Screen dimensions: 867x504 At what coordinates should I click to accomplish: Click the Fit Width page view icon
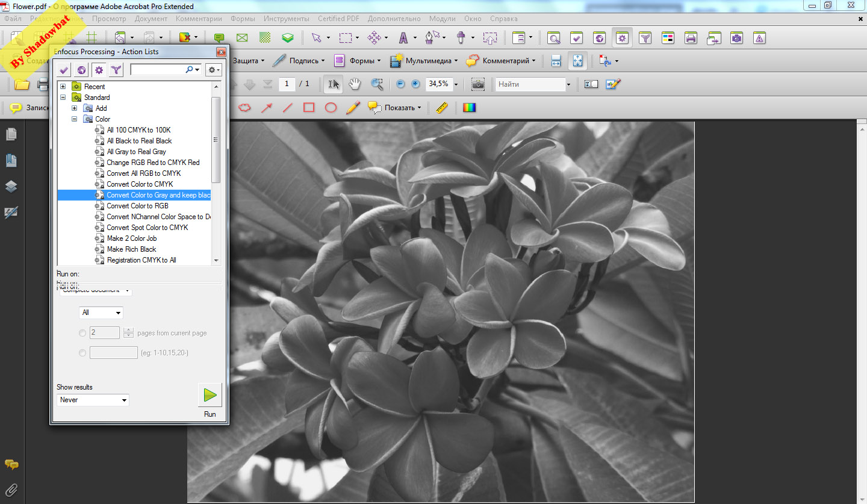coord(556,61)
